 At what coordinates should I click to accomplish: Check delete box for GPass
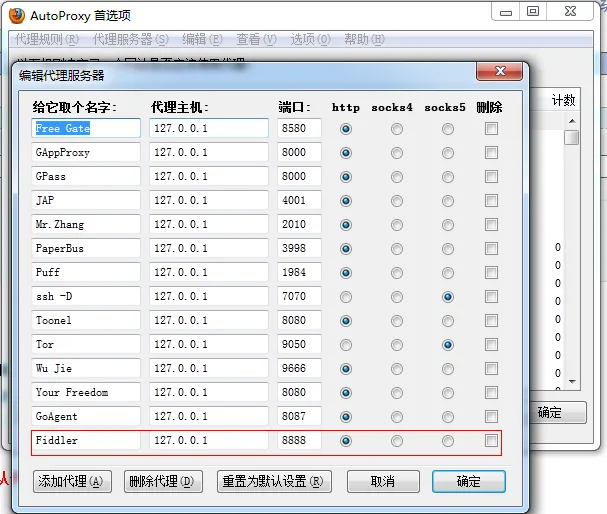491,176
